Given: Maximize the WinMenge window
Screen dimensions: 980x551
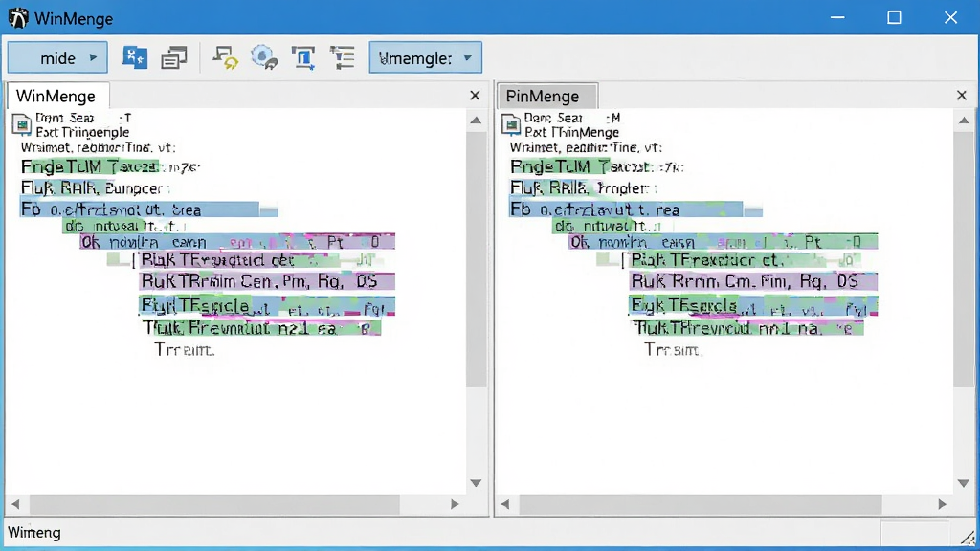Looking at the screenshot, I should (x=895, y=17).
